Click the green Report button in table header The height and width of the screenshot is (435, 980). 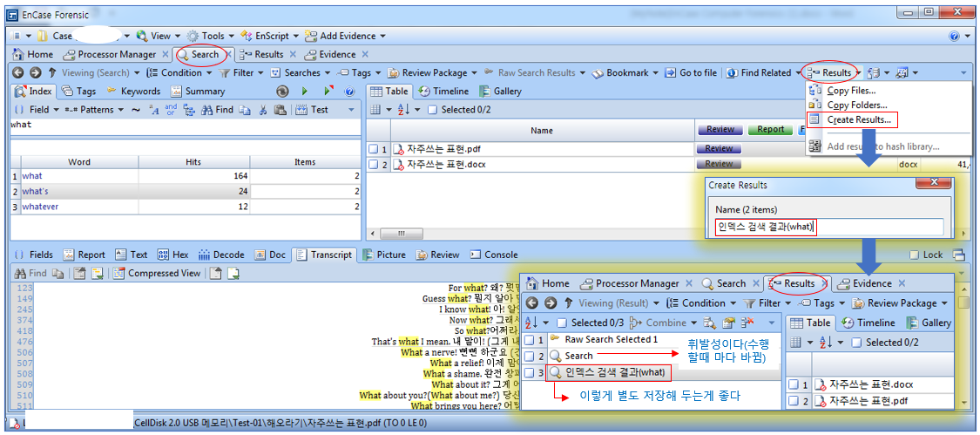(770, 130)
